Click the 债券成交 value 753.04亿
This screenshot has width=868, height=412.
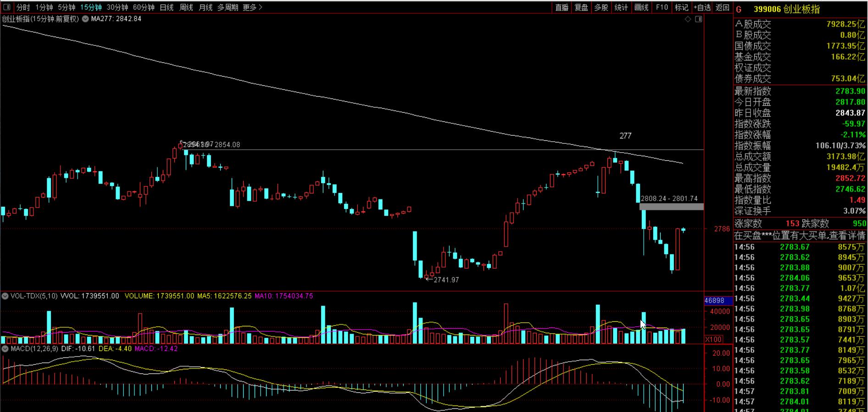click(848, 78)
